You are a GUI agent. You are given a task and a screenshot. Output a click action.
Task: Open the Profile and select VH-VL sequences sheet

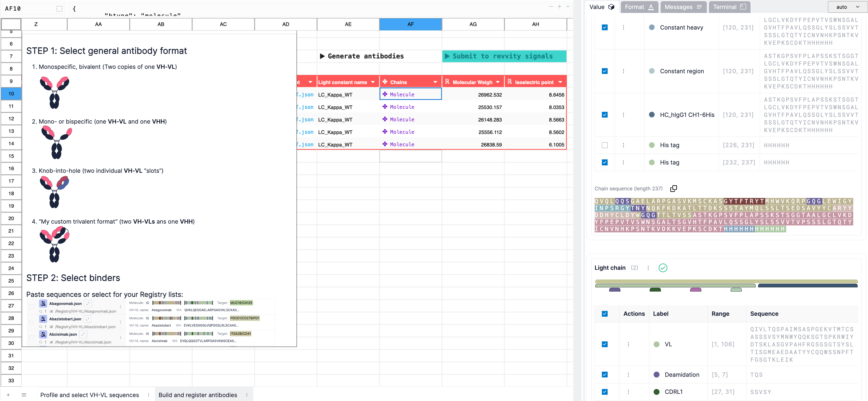tap(90, 395)
